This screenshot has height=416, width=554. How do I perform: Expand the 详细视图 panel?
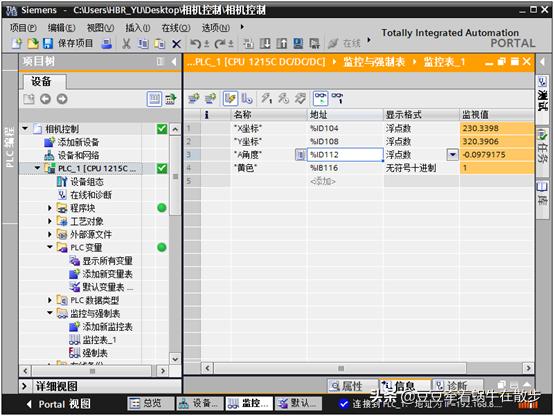click(24, 386)
